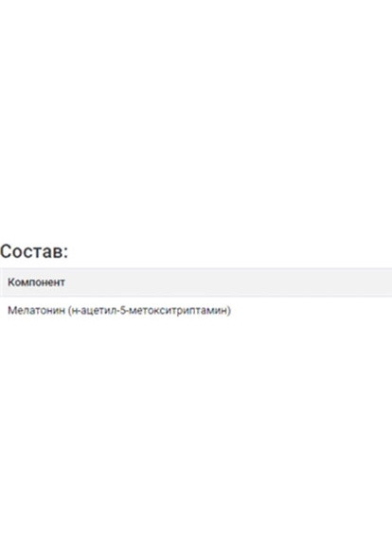The width and height of the screenshot is (392, 546).
Task: Click the capital "С" starting the heading
Action: (6, 251)
